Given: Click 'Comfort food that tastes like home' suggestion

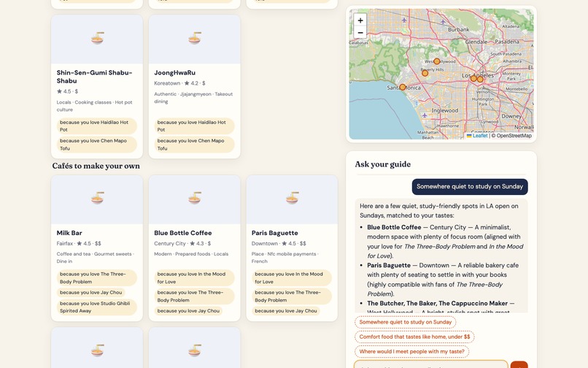Looking at the screenshot, I should (414, 337).
